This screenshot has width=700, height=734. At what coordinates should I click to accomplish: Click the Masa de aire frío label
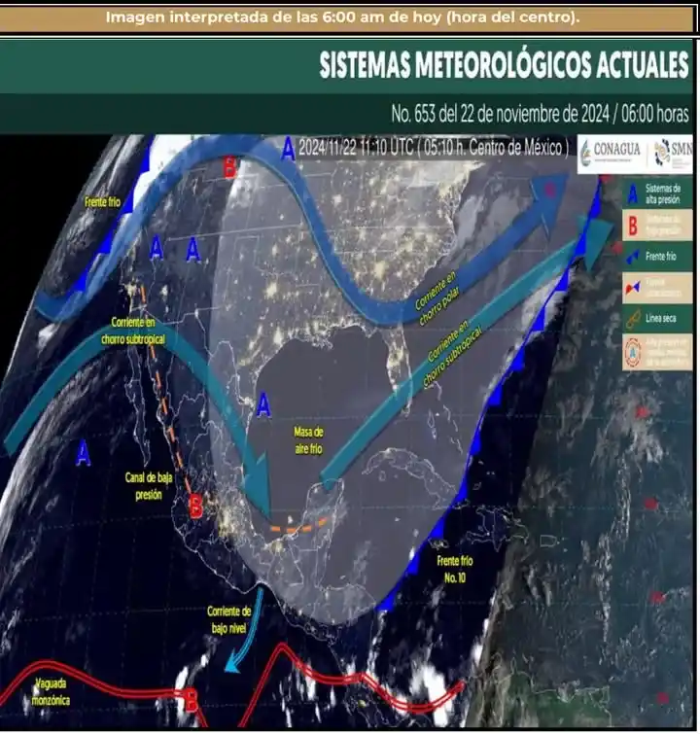click(308, 440)
